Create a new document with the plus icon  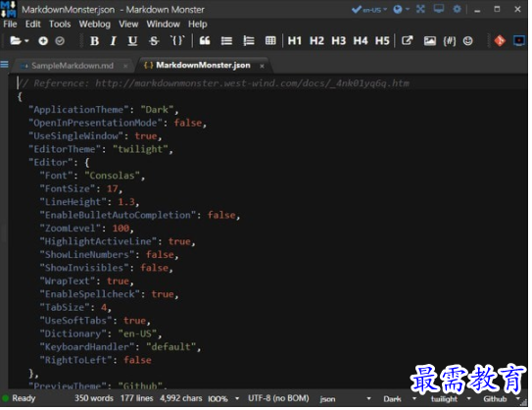pos(43,41)
